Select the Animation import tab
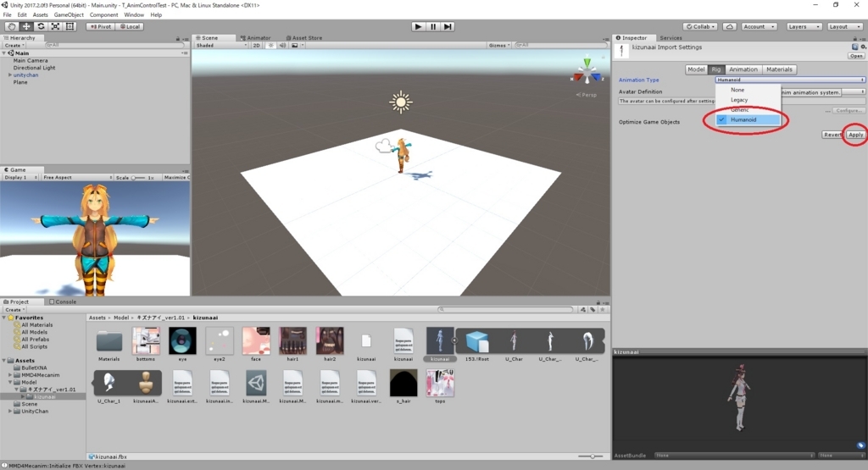868x470 pixels. click(743, 69)
